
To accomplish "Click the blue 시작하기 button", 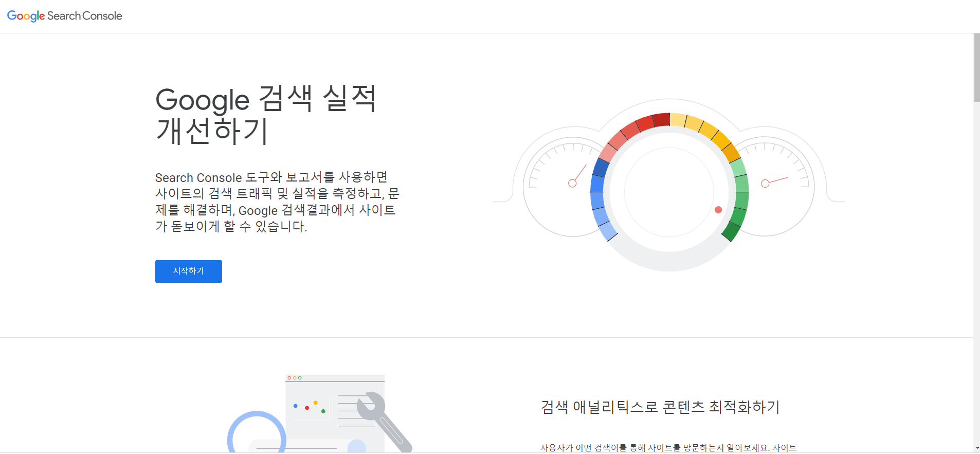I will click(x=189, y=271).
